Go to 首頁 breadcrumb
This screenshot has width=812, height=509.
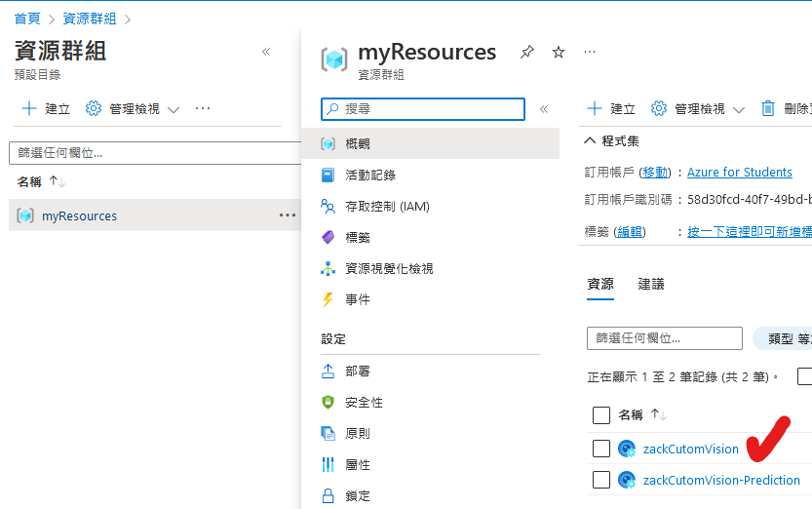pos(27,19)
